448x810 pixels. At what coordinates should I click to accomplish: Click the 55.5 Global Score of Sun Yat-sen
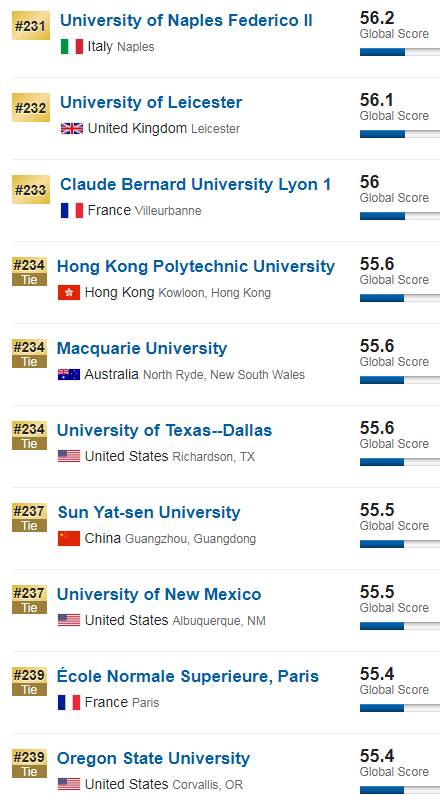tap(394, 517)
